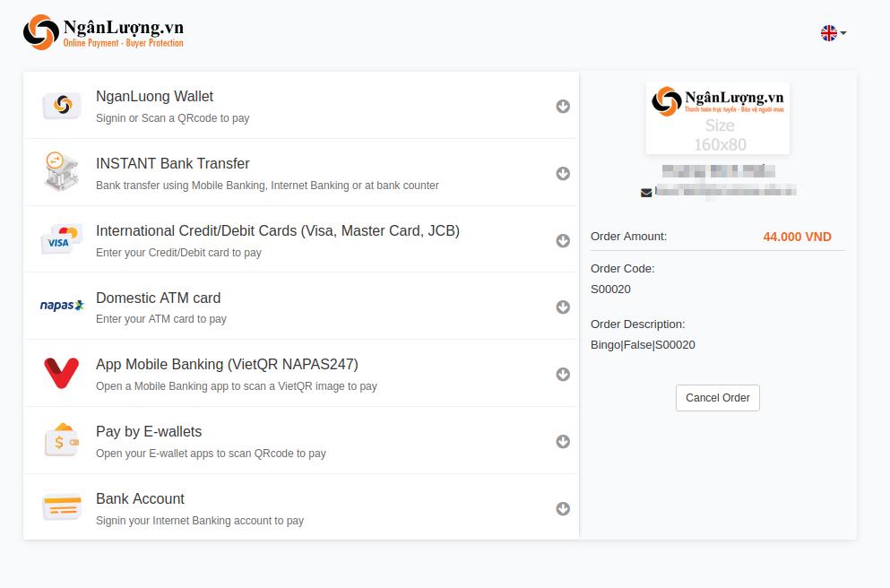
Task: Click the envelope email icon
Action: [646, 193]
